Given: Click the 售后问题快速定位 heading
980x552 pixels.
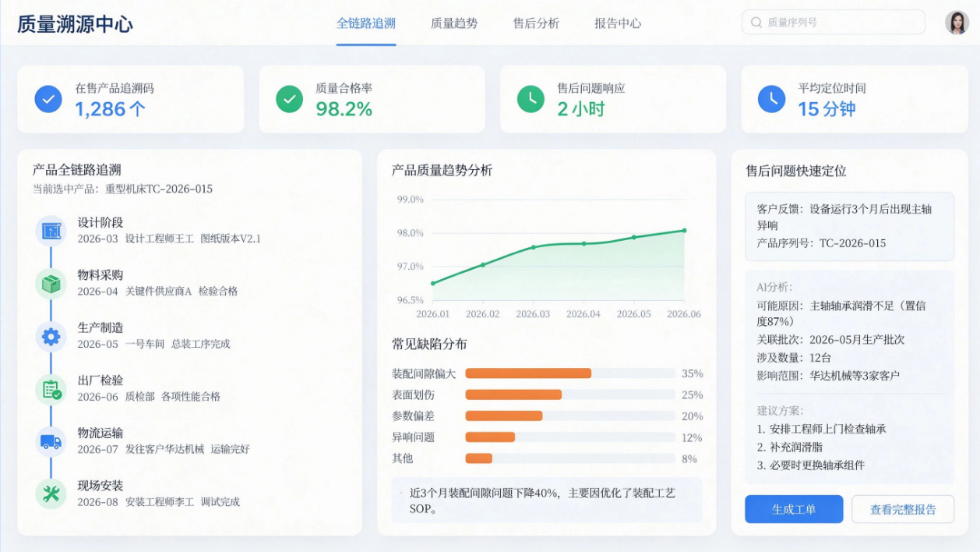Looking at the screenshot, I should click(795, 171).
